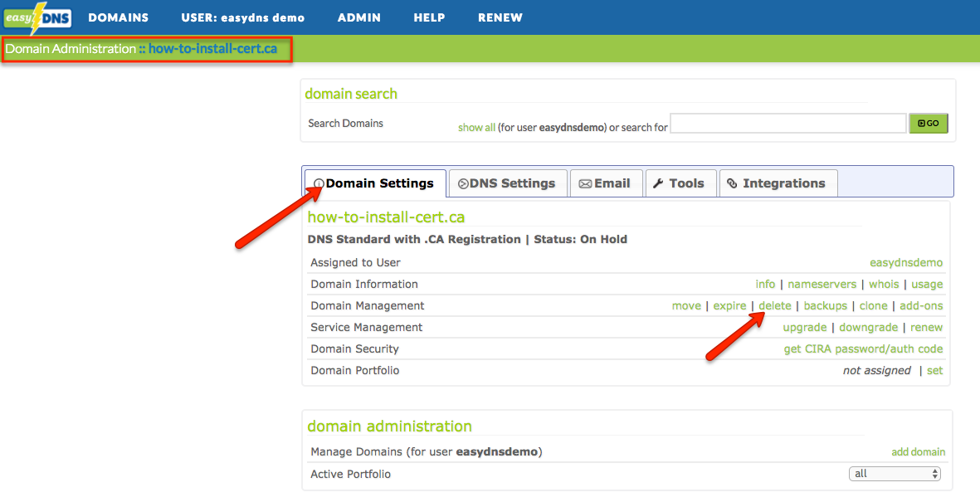The height and width of the screenshot is (502, 980).
Task: Open the usage link
Action: tap(927, 285)
